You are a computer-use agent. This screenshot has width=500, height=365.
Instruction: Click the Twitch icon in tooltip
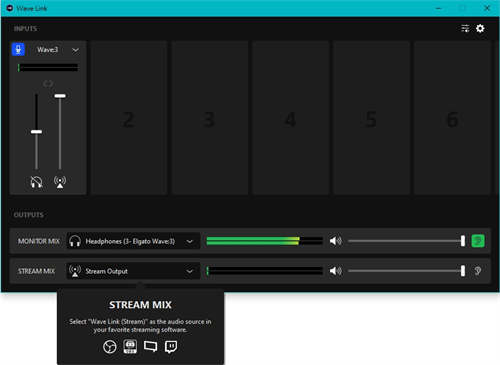[x=171, y=347]
